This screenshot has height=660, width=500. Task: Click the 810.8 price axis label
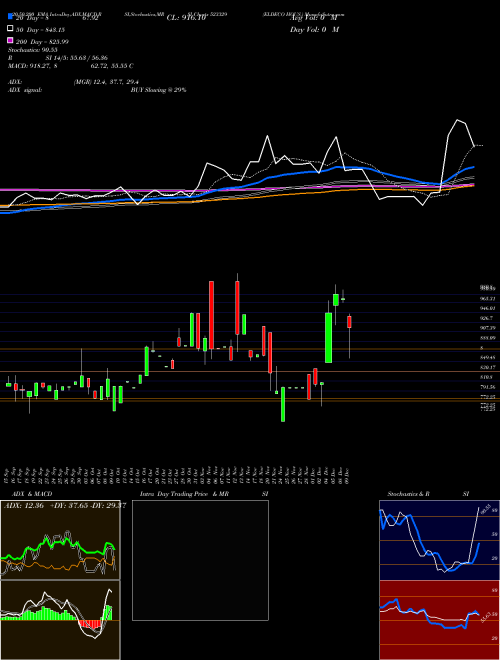486,378
